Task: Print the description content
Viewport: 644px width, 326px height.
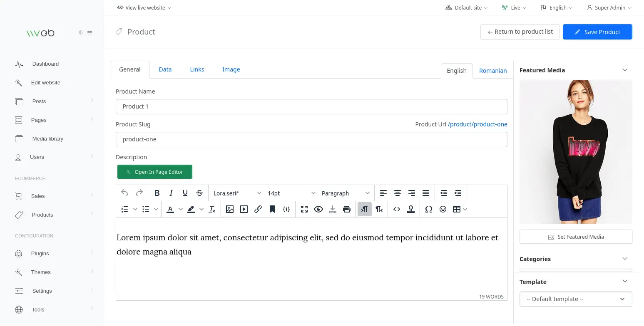Action: click(347, 209)
